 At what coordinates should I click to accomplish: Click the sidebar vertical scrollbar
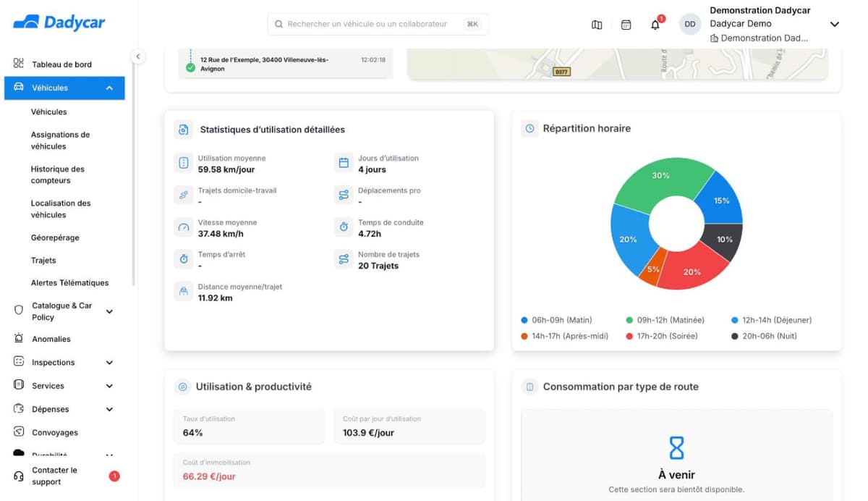(134, 174)
